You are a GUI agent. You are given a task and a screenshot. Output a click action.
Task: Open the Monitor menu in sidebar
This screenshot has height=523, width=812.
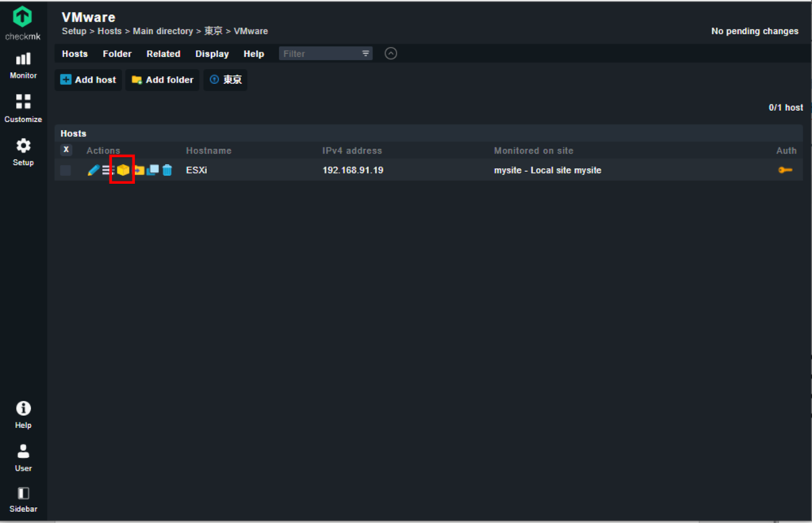23,66
